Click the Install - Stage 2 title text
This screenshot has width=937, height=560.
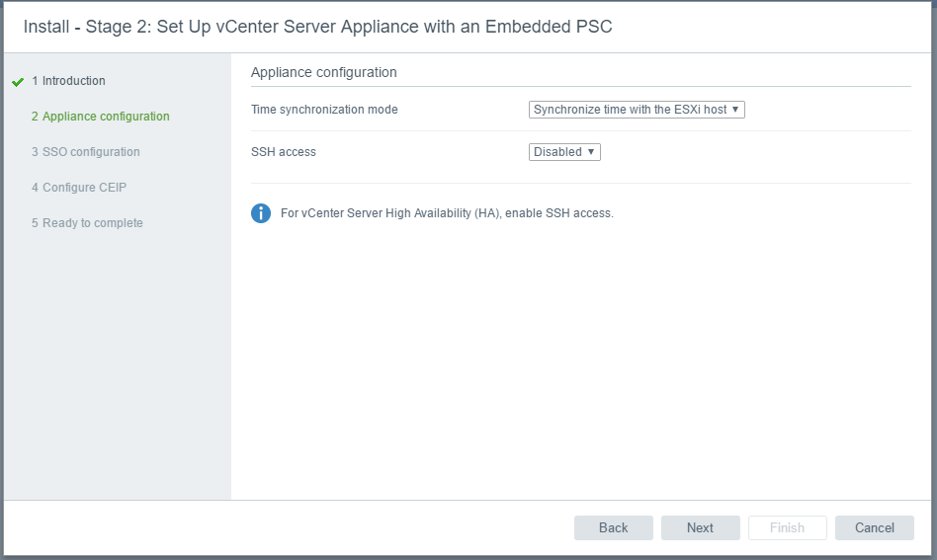(x=318, y=27)
